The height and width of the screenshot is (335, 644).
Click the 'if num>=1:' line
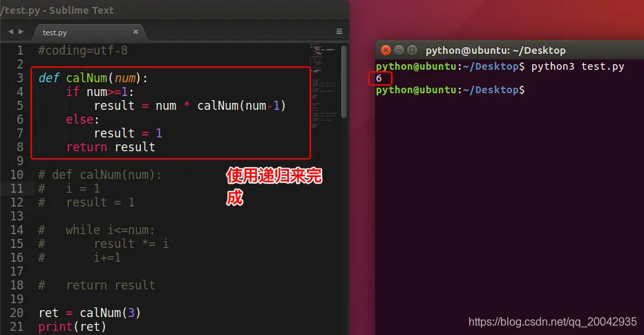[100, 92]
